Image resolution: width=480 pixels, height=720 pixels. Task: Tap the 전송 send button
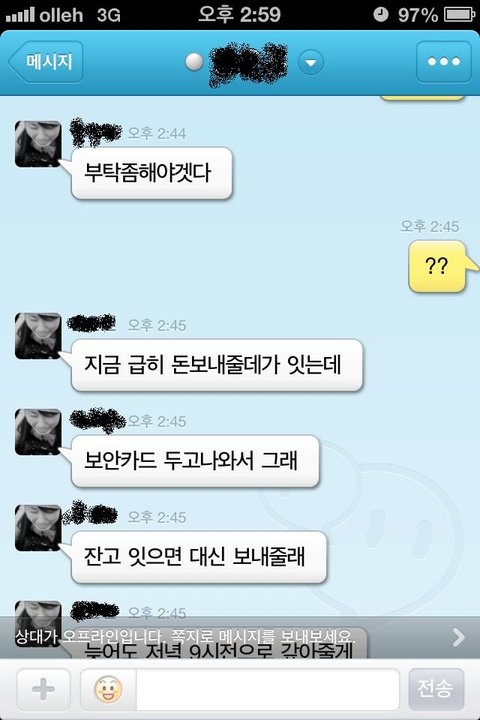click(x=435, y=689)
